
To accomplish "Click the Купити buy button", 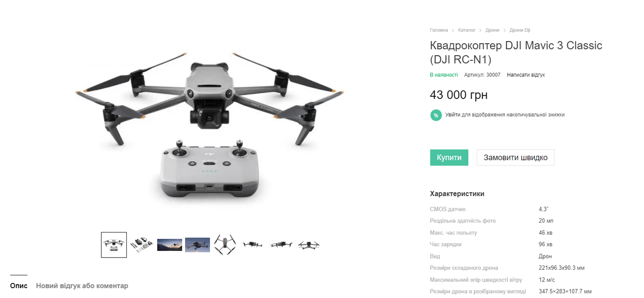I will (x=449, y=157).
